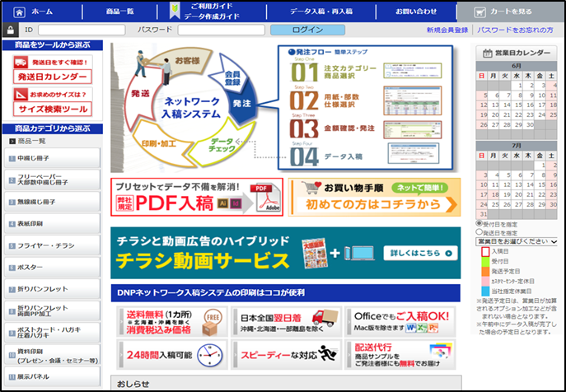Click the home icon in navigation bar
The height and width of the screenshot is (392, 566).
coord(16,12)
